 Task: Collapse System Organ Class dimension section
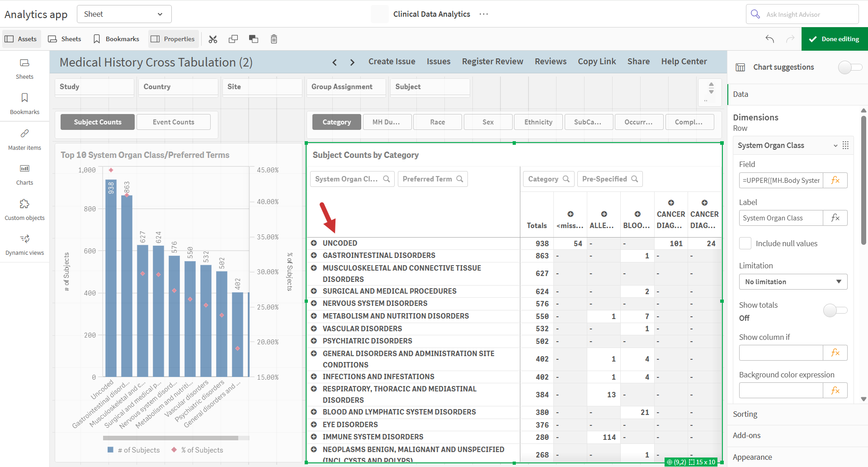click(835, 146)
